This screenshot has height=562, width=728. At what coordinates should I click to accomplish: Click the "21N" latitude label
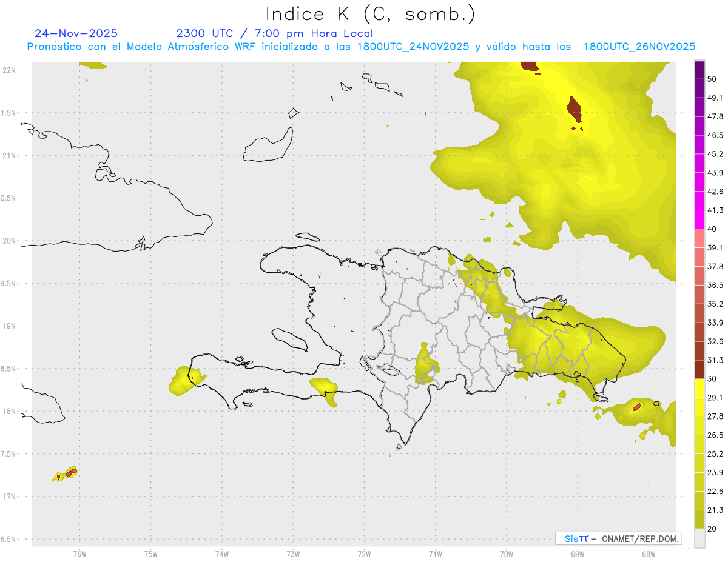pyautogui.click(x=10, y=155)
